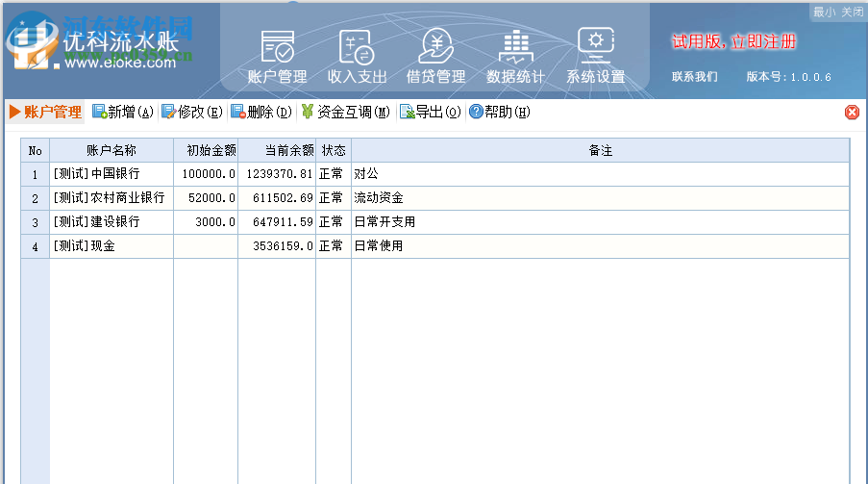Click the 试用版,立即注册 registration link
Image resolution: width=868 pixels, height=484 pixels.
(734, 41)
